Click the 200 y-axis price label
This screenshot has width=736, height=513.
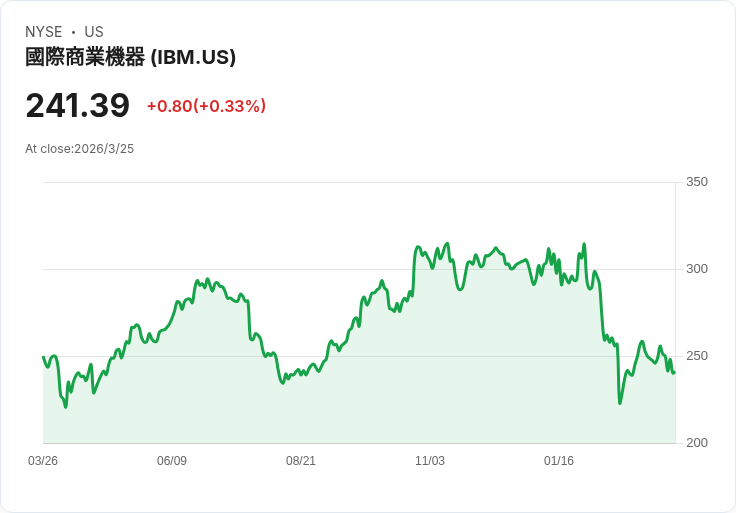click(696, 443)
